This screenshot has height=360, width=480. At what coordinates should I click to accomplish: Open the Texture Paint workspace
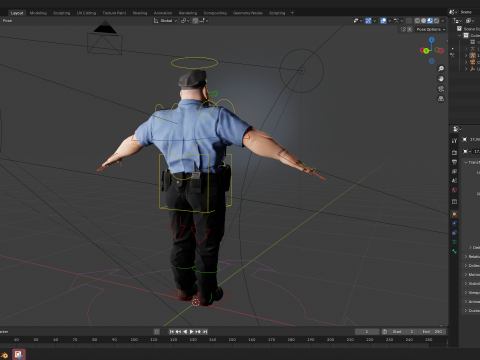pyautogui.click(x=114, y=13)
